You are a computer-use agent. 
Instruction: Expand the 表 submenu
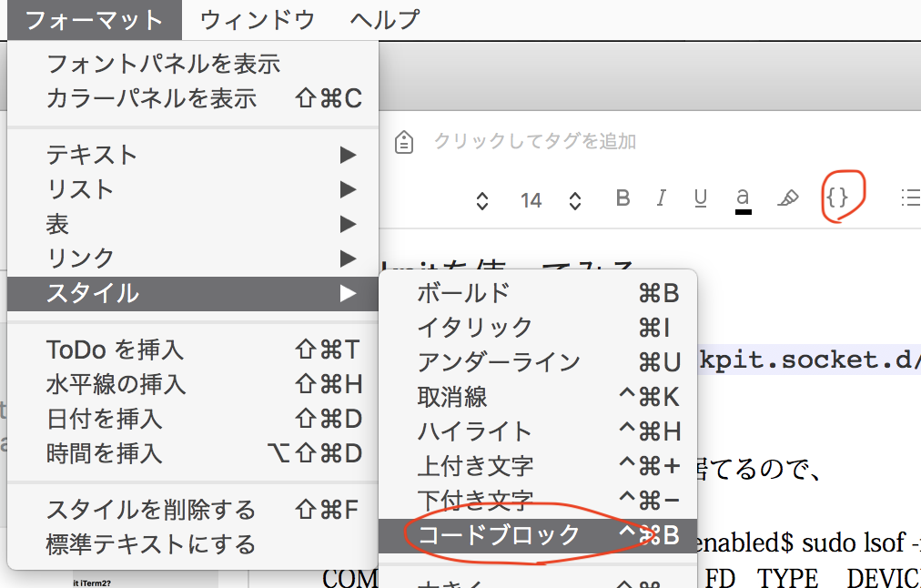click(x=193, y=225)
